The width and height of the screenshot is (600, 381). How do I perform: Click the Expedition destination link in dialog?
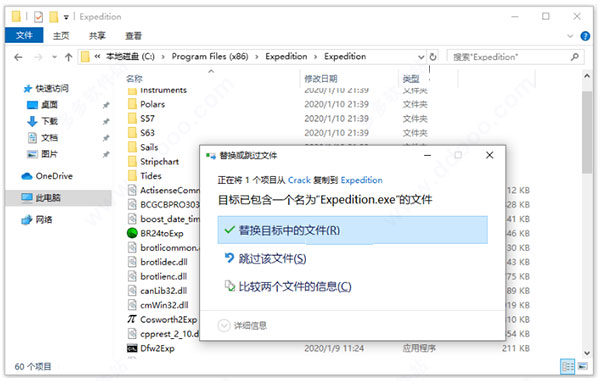click(x=362, y=180)
